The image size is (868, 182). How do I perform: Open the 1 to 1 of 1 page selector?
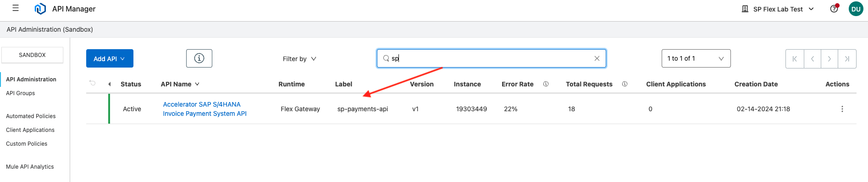point(696,58)
